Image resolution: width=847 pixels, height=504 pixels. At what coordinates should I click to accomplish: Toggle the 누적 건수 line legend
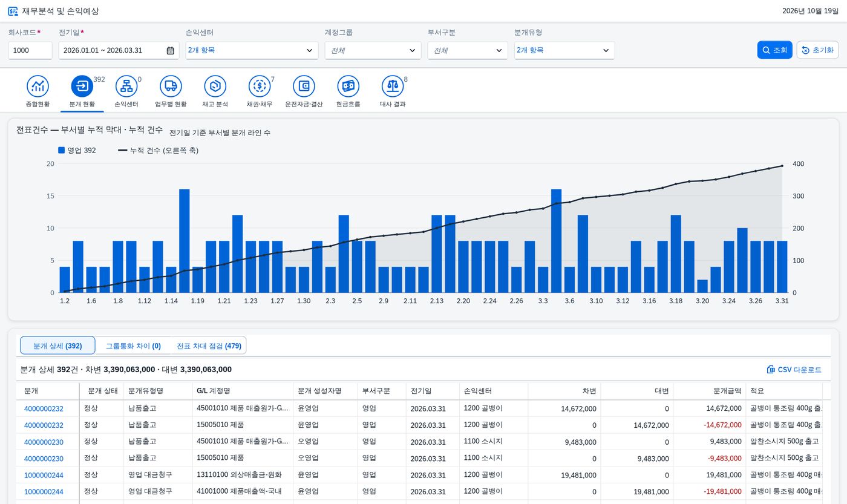(x=158, y=150)
